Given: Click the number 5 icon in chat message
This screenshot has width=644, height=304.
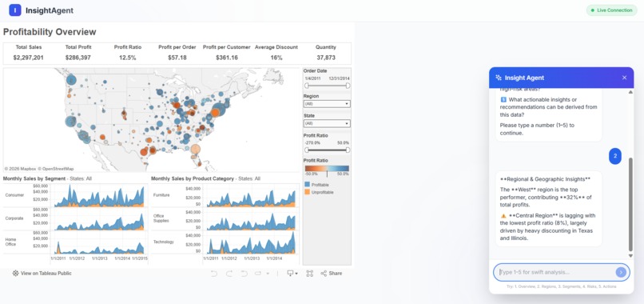Looking at the screenshot, I should pyautogui.click(x=503, y=99).
